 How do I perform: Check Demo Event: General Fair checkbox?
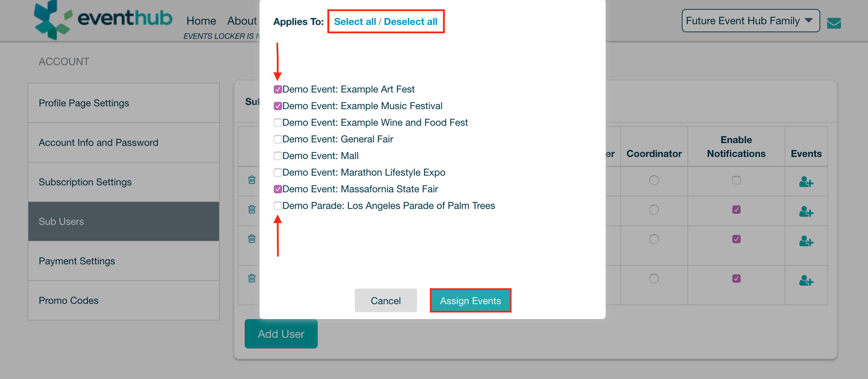pos(278,139)
